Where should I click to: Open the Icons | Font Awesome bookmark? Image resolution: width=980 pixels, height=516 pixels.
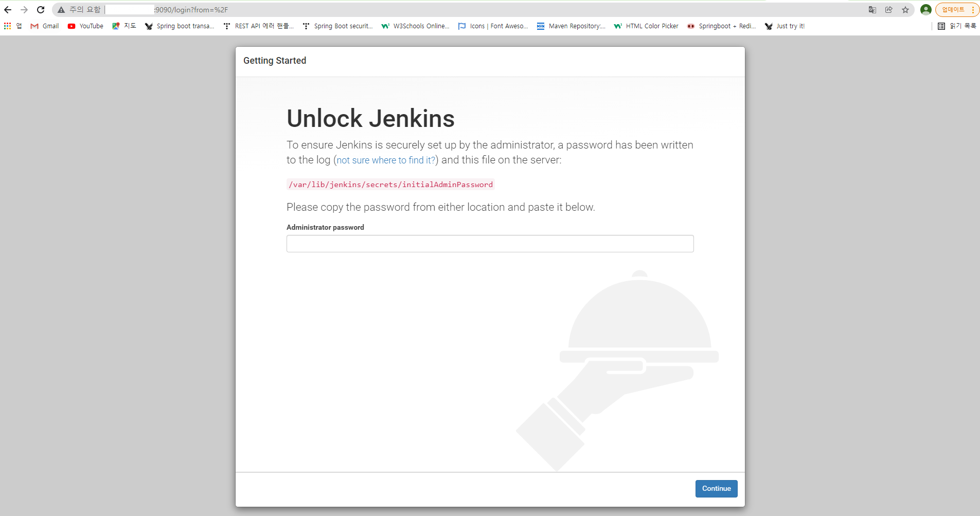(x=493, y=26)
